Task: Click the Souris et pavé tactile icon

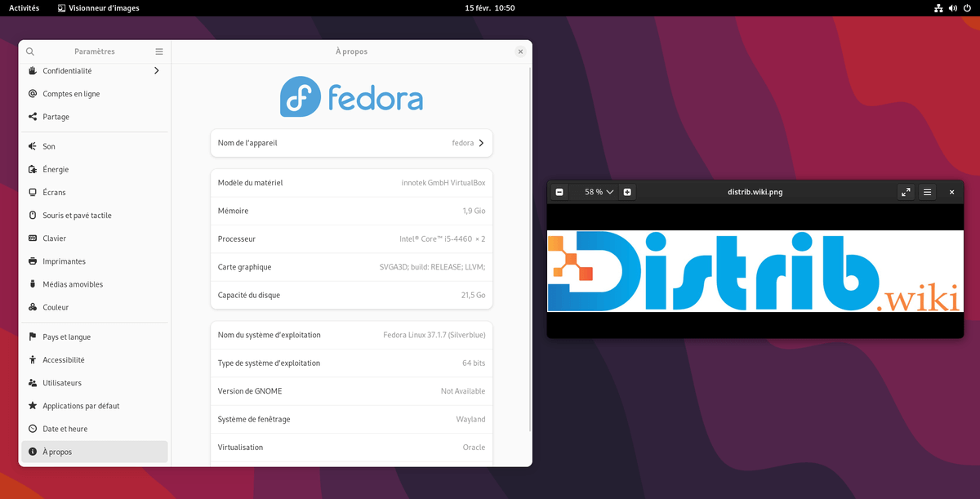Action: click(33, 216)
